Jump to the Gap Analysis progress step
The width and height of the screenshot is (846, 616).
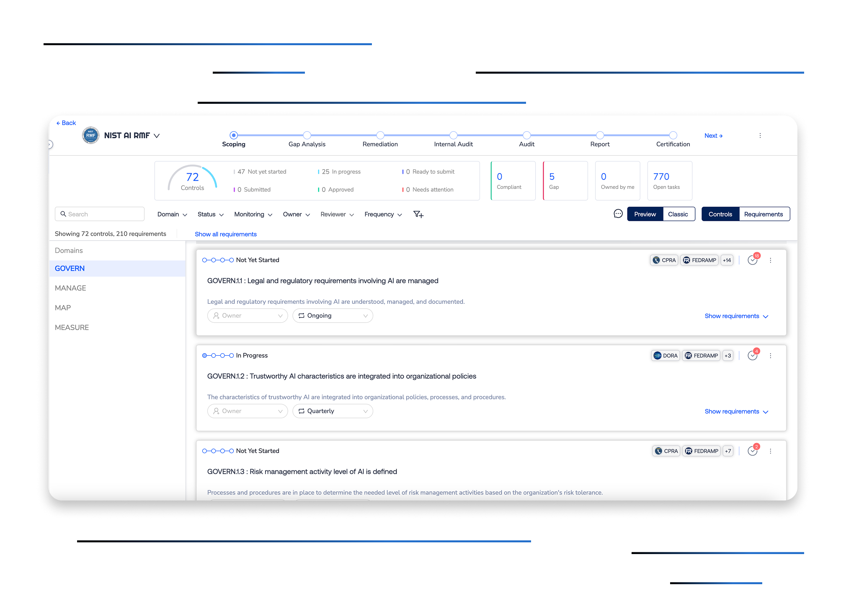point(307,136)
